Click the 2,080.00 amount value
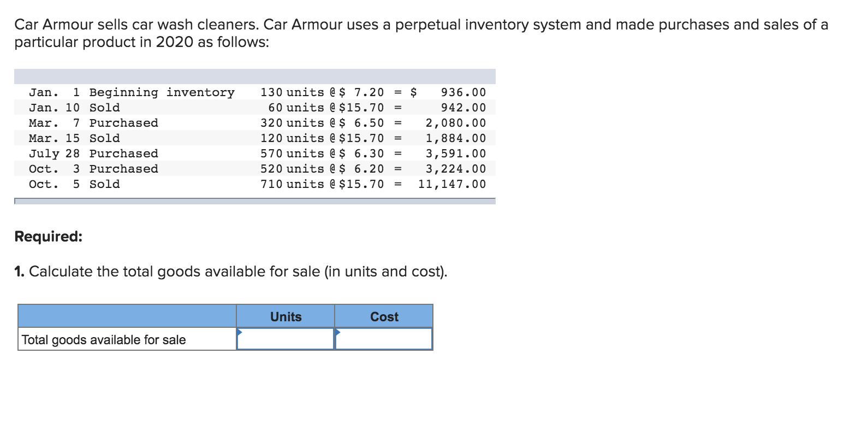The image size is (868, 436). point(455,123)
